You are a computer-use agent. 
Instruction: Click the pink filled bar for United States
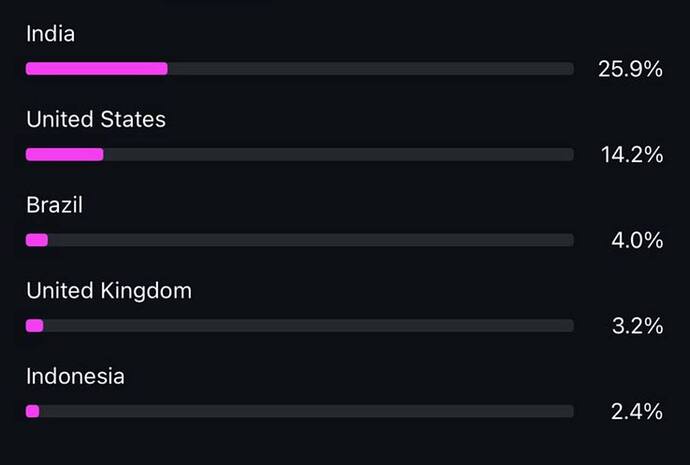pos(64,154)
